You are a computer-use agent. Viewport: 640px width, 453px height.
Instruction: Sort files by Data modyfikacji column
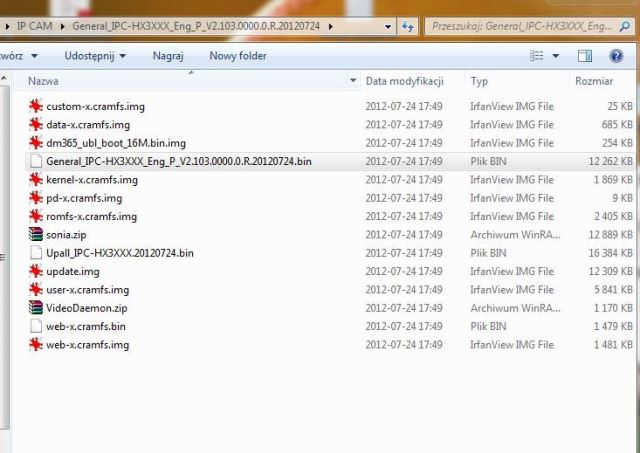coord(404,80)
